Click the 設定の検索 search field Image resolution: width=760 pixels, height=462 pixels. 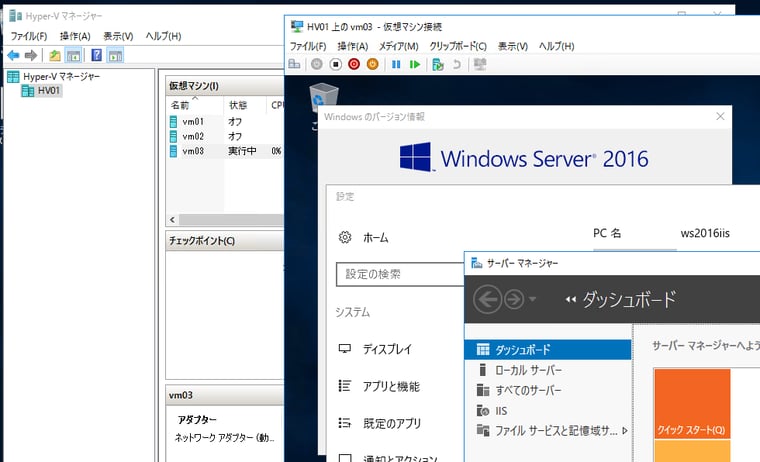[398, 274]
